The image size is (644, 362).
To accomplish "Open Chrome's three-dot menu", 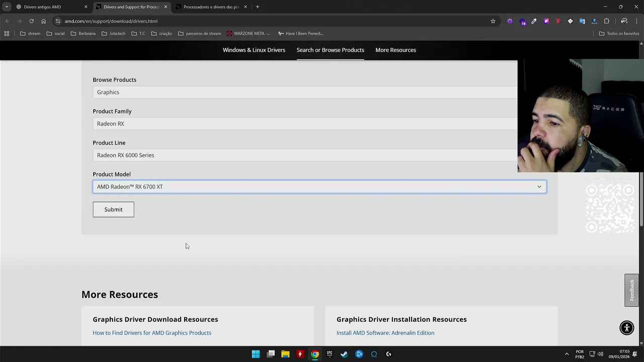I will click(x=637, y=21).
